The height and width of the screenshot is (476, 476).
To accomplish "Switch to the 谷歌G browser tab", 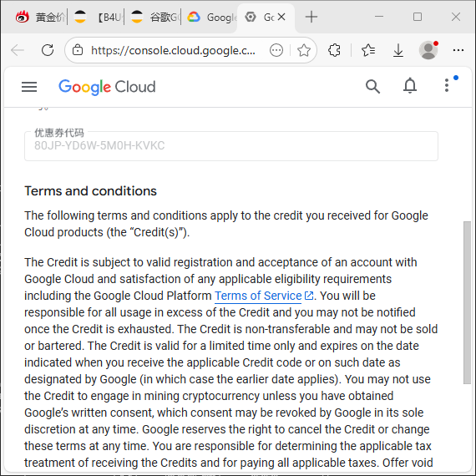I will (154, 17).
